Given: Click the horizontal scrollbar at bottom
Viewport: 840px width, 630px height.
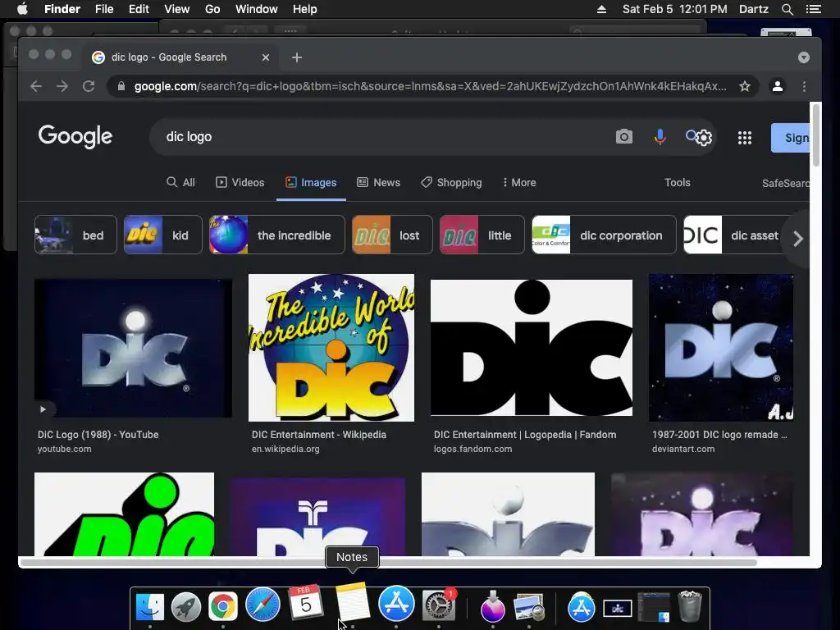Looking at the screenshot, I should 388,563.
